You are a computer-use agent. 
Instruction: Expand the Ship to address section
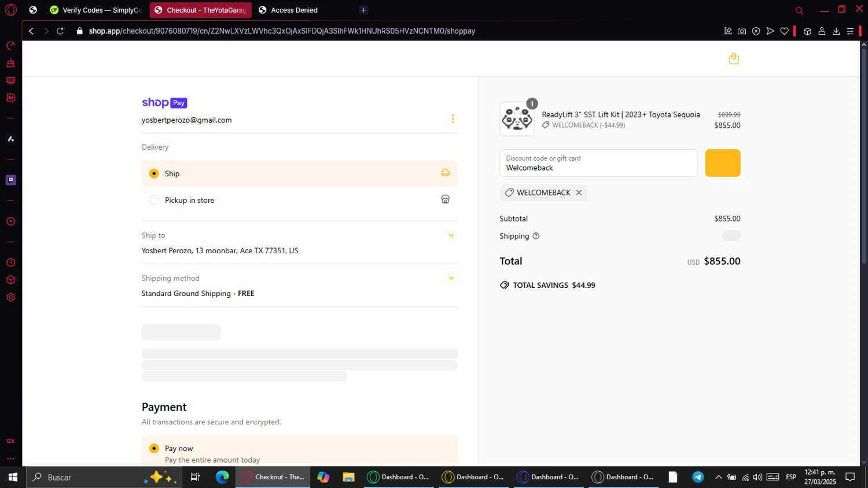pyautogui.click(x=451, y=235)
